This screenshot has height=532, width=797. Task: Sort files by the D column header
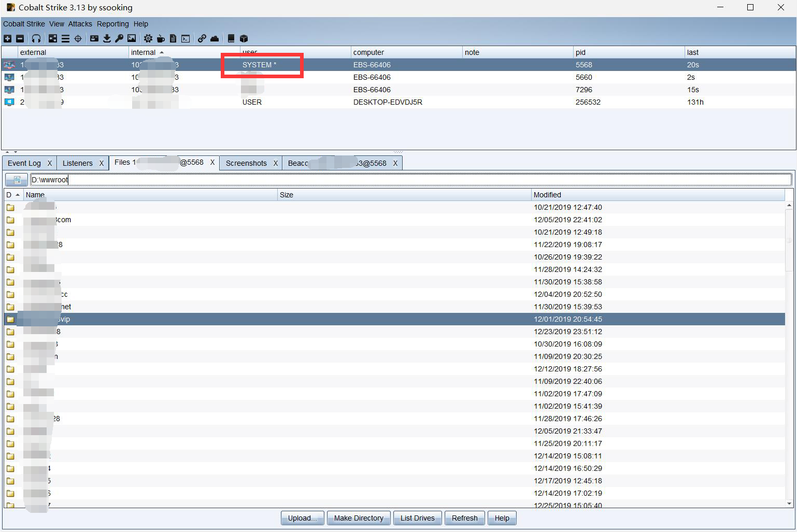click(13, 195)
